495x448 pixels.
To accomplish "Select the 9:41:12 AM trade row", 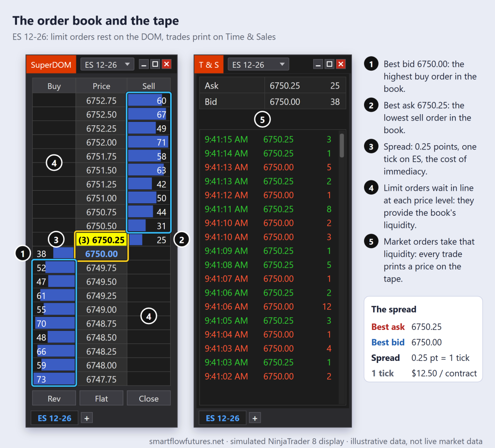I will pyautogui.click(x=269, y=195).
